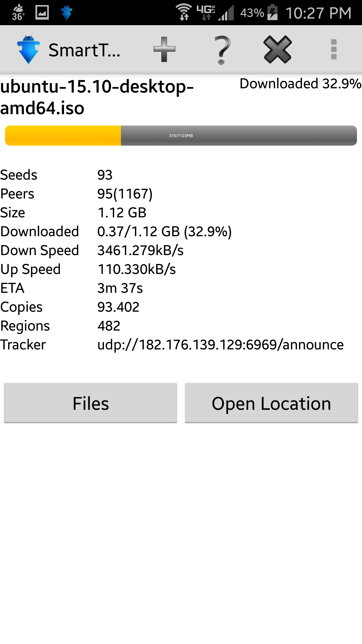Screen dimensions: 362x644
Task: Tap the picture notification icon in status bar
Action: coord(42,12)
